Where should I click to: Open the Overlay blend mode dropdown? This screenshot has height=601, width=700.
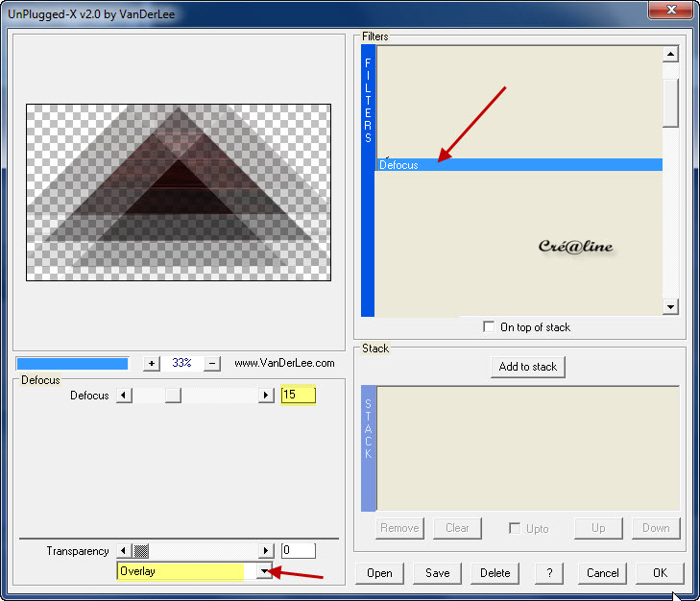pos(264,571)
